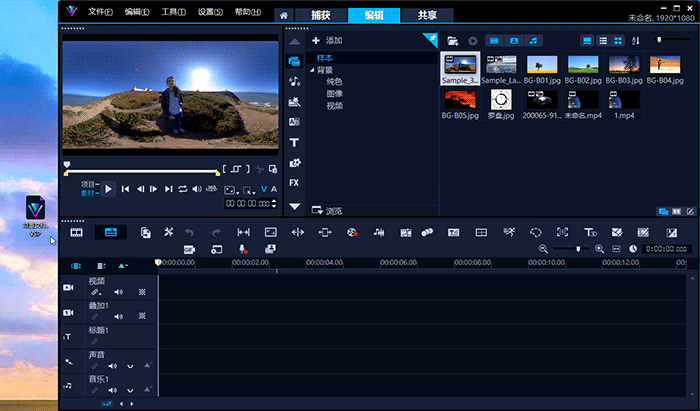Switch to the 捕获 tab
Viewport: 700px width, 411px height.
point(321,15)
